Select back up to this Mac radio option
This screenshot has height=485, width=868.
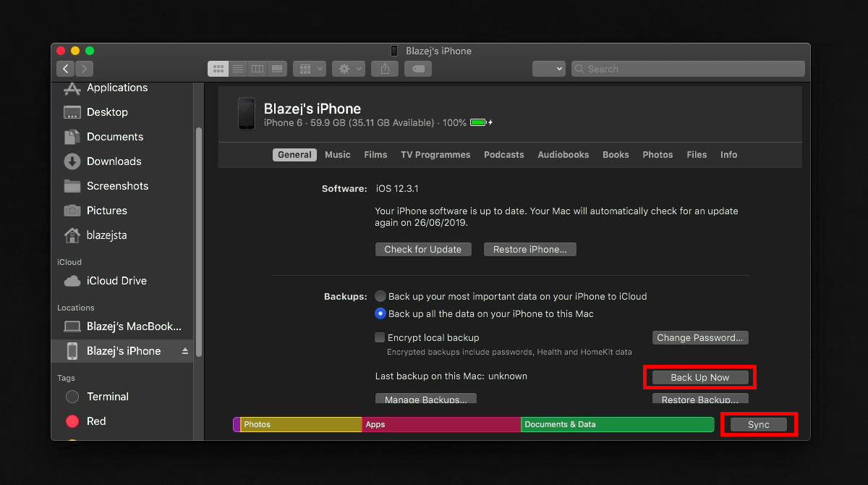tap(380, 314)
